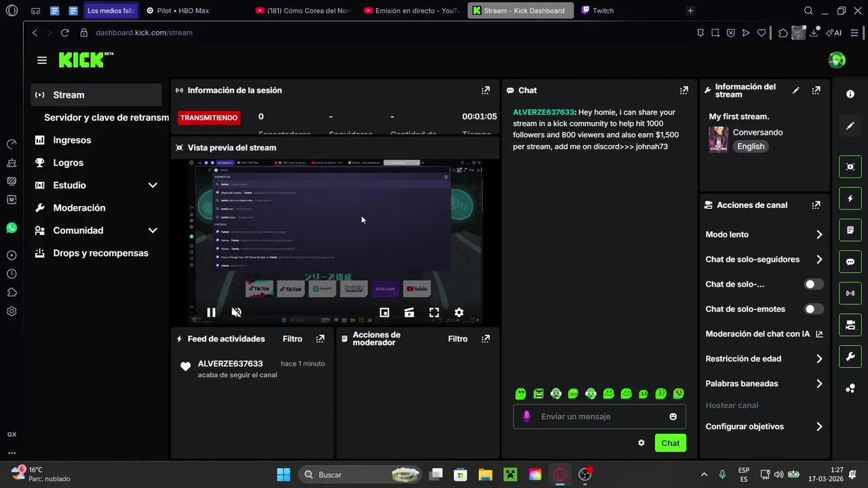Viewport: 868px width, 488px height.
Task: Enable picture-in-picture on the preview
Action: [x=384, y=312]
